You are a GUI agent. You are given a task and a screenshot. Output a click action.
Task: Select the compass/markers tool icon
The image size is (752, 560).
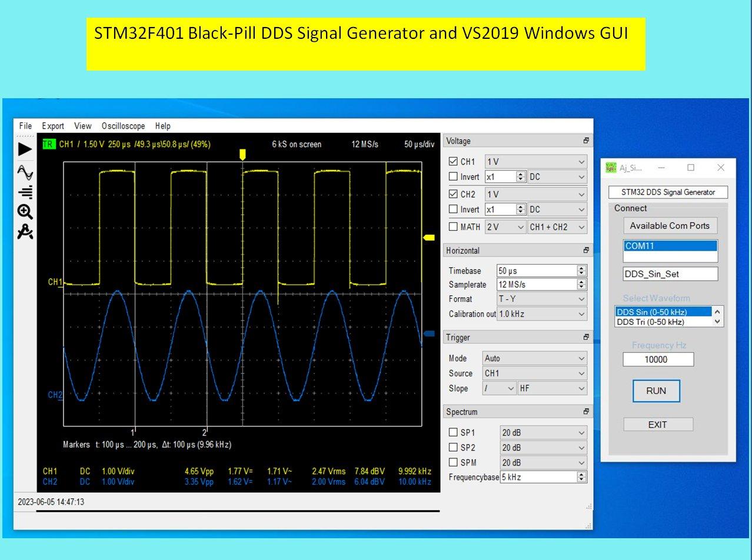[25, 232]
